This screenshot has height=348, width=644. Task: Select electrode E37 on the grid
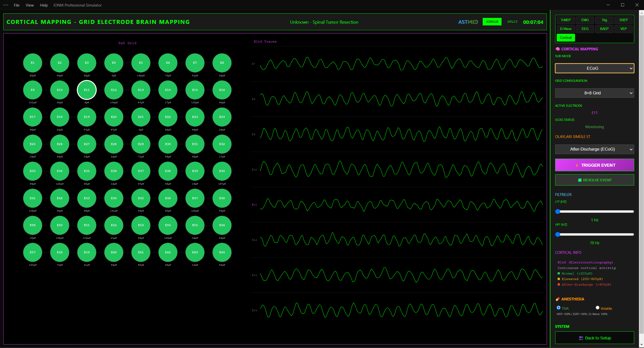pos(141,171)
